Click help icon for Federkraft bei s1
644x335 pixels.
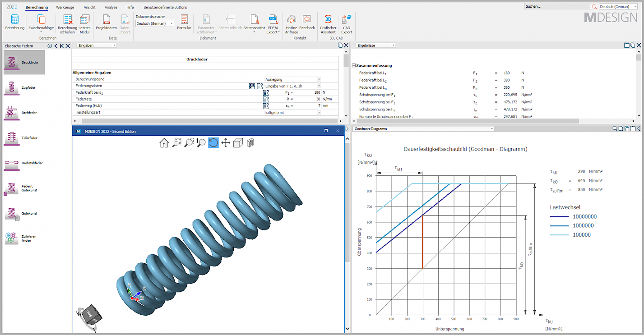(x=266, y=92)
